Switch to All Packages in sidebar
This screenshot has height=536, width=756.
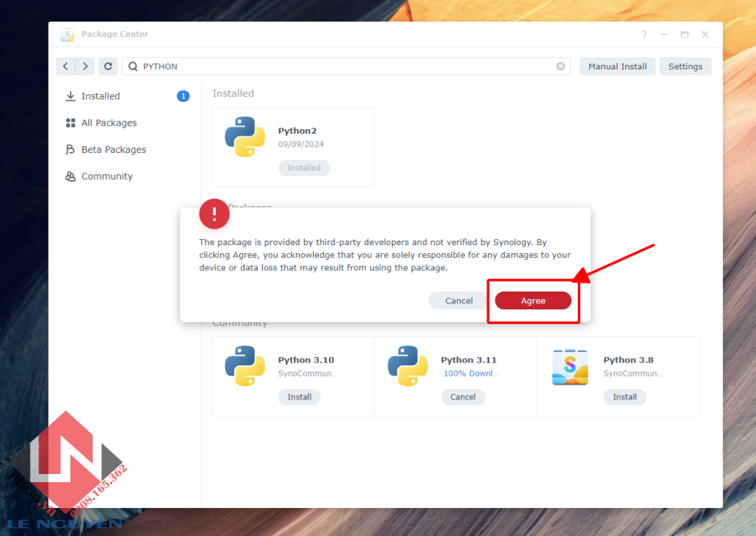109,123
